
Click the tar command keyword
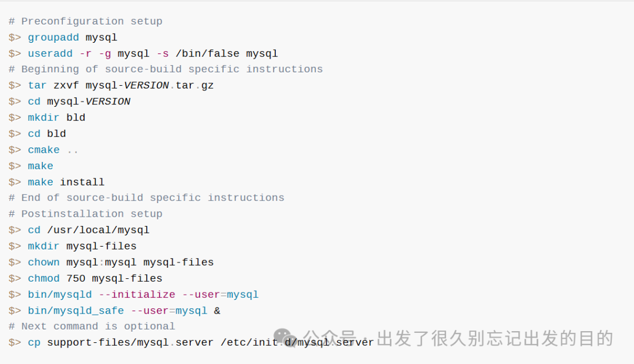click(x=37, y=86)
